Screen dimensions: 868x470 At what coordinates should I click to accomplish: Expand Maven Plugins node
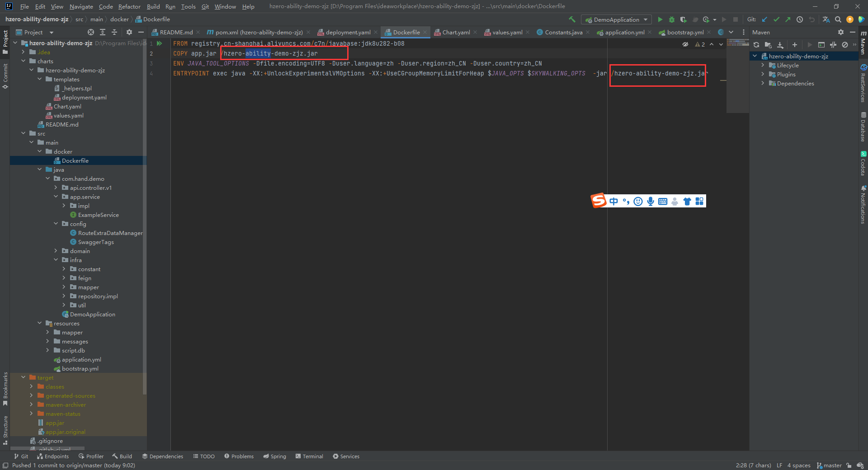coord(763,74)
